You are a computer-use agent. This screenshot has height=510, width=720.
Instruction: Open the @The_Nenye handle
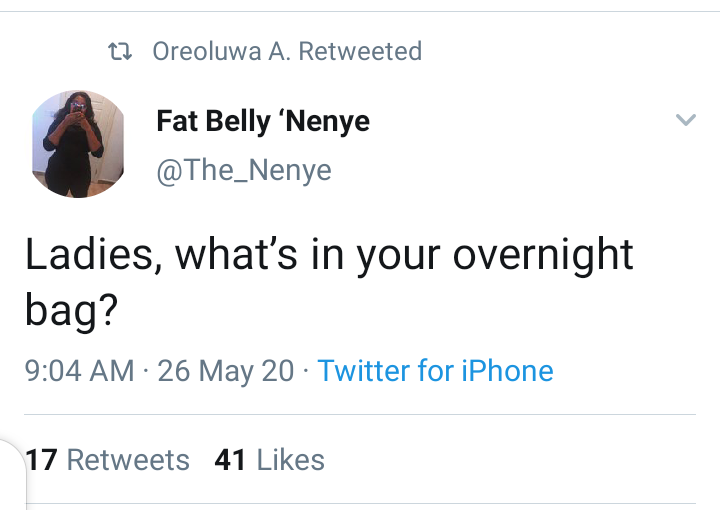pyautogui.click(x=244, y=171)
